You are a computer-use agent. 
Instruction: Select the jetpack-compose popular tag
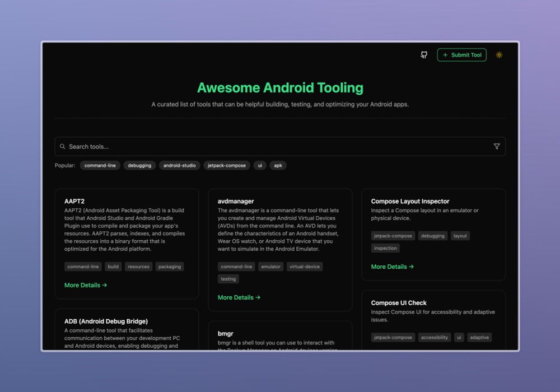(x=226, y=165)
